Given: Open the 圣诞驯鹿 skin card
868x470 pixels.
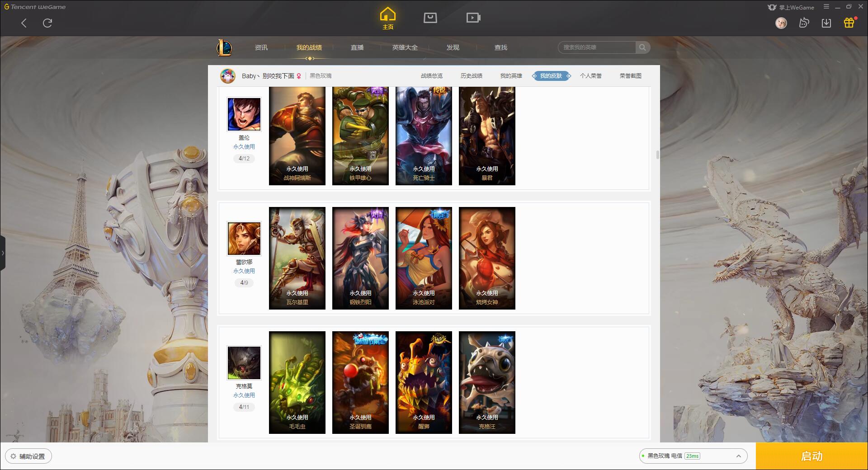Looking at the screenshot, I should 360,383.
